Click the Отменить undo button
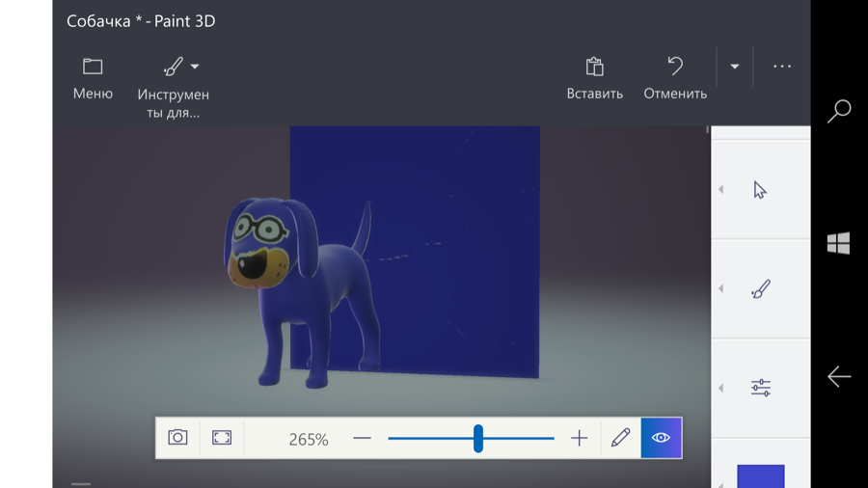This screenshot has width=868, height=488. pyautogui.click(x=675, y=79)
